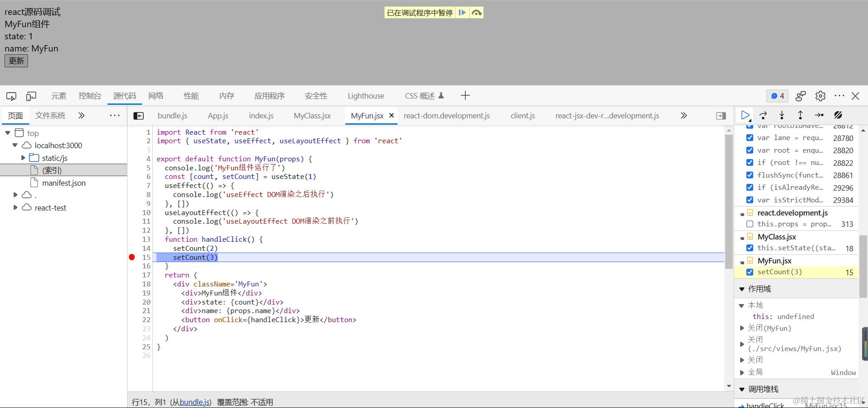Image resolution: width=868 pixels, height=408 pixels.
Task: Switch to the 控制台 Console tab
Action: (90, 96)
